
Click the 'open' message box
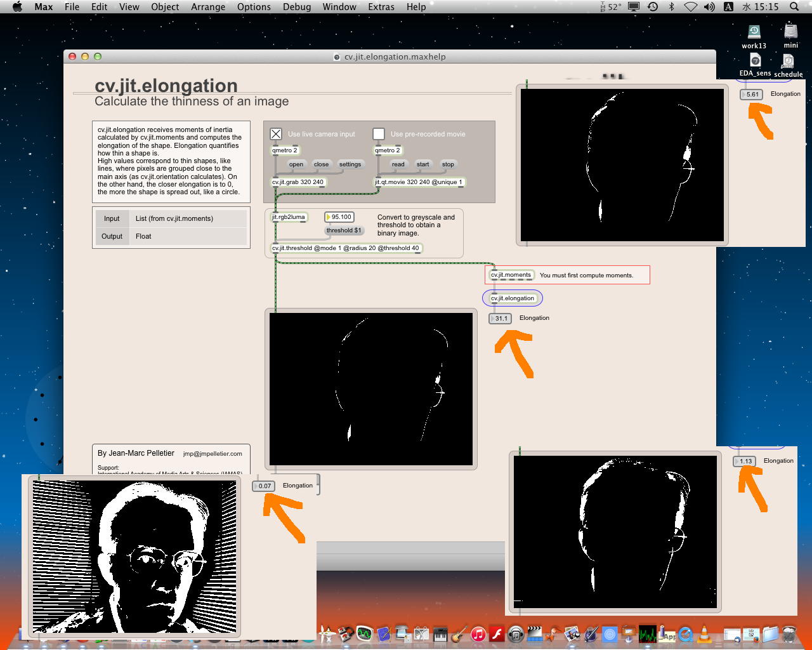coord(296,164)
